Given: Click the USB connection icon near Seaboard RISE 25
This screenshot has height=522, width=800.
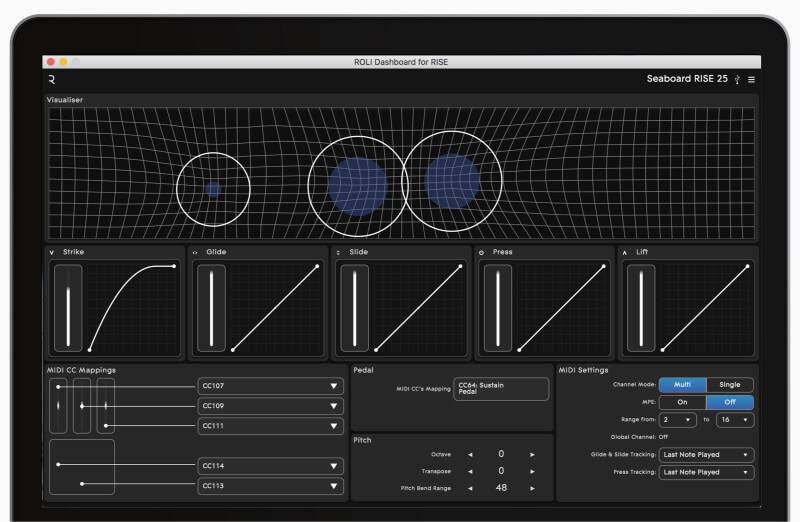Looking at the screenshot, I should (737, 80).
